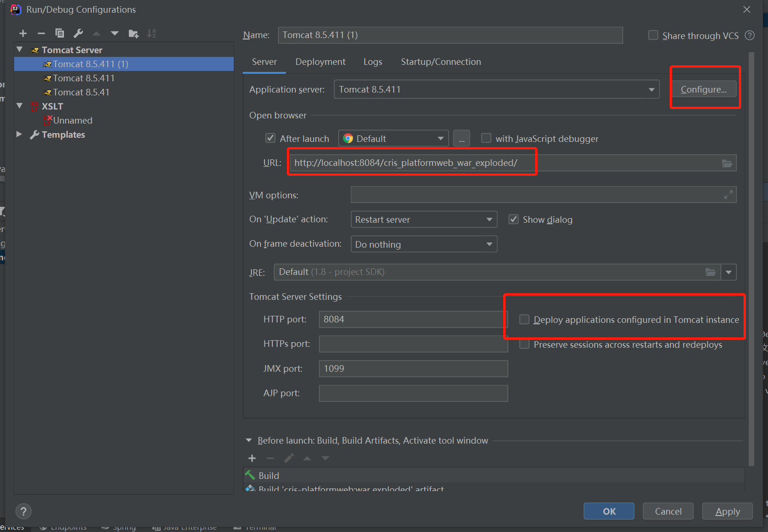Screen dimensions: 768x532
Task: Move Before launch task down
Action: tap(325, 458)
